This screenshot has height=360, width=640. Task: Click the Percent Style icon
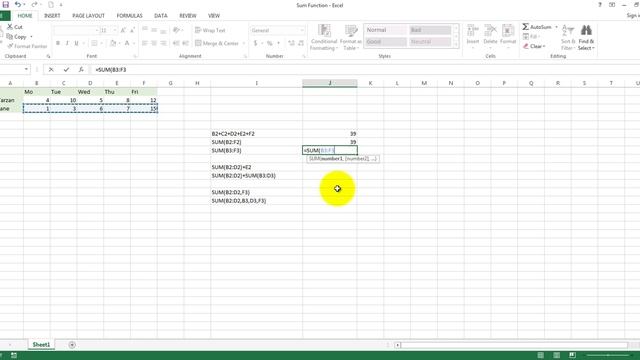point(269,43)
